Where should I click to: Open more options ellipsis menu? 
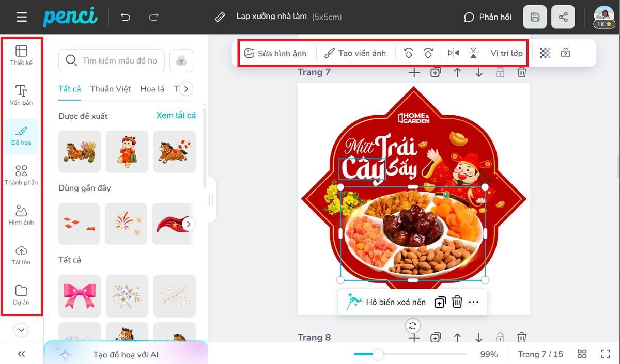[474, 302]
